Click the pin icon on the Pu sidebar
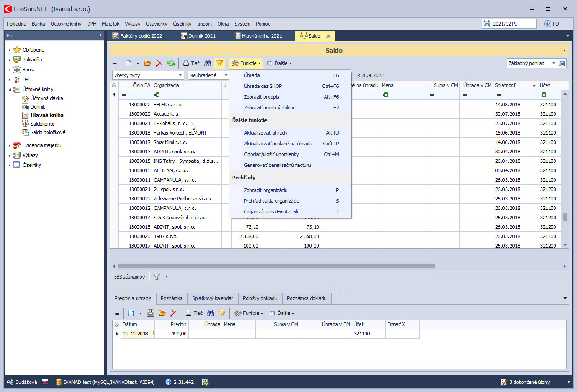Image resolution: width=577 pixels, height=392 pixels. (101, 35)
